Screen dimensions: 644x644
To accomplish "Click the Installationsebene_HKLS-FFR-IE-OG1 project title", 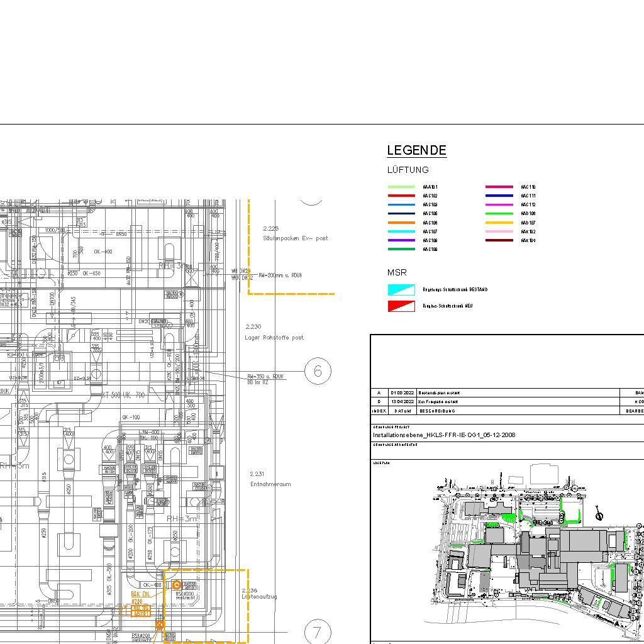I will (x=444, y=435).
